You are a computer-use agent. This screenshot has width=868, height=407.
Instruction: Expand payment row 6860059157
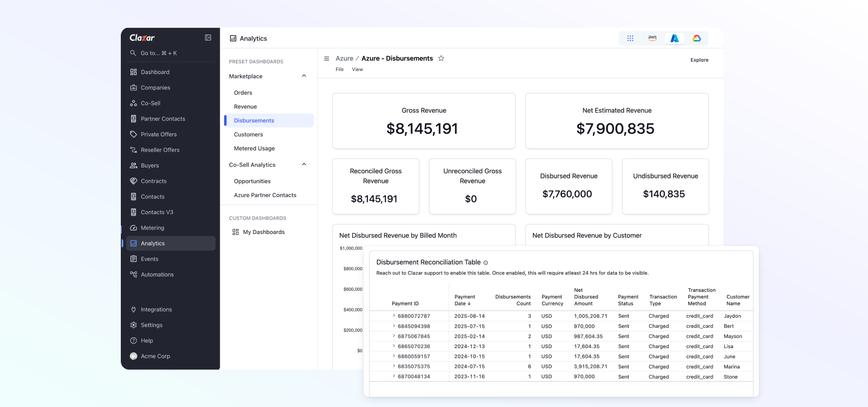(x=393, y=356)
